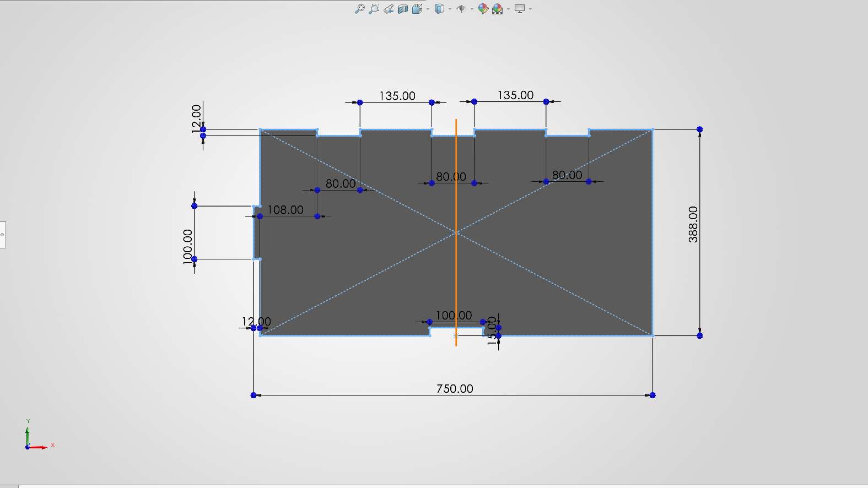Select the vertical 100.00 dimension text
868x488 pixels.
tap(187, 247)
